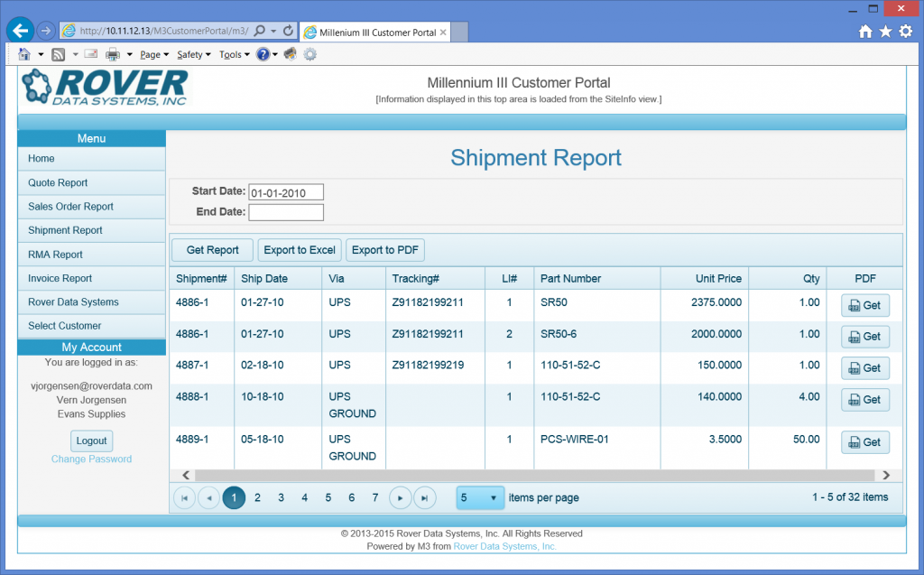
Task: Open the items per page dropdown
Action: (x=480, y=497)
